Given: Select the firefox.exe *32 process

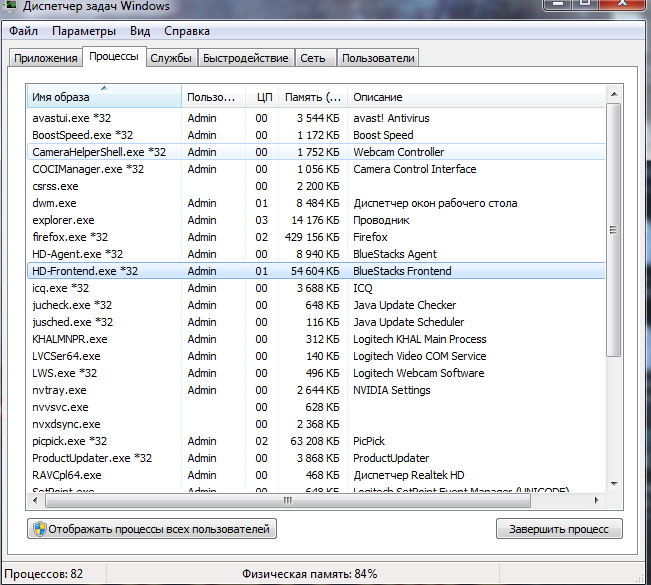Looking at the screenshot, I should pos(316,237).
